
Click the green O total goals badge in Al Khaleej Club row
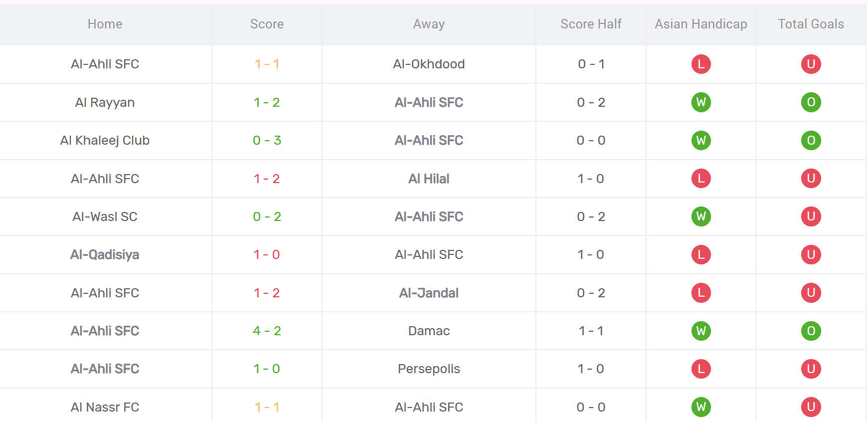coord(811,140)
